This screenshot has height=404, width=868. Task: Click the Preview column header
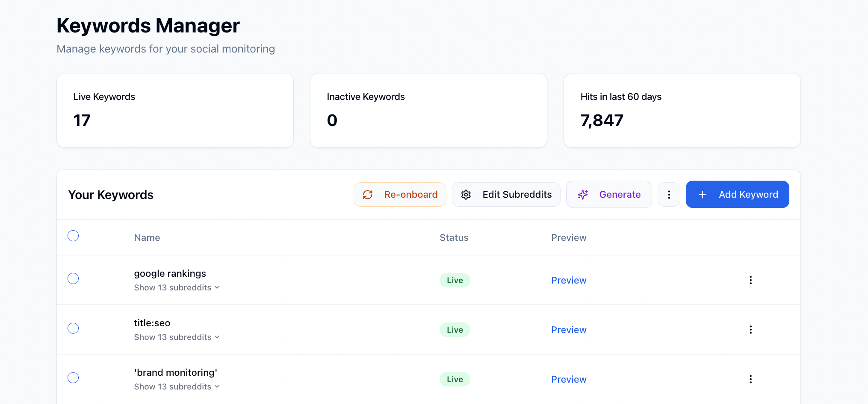click(569, 237)
